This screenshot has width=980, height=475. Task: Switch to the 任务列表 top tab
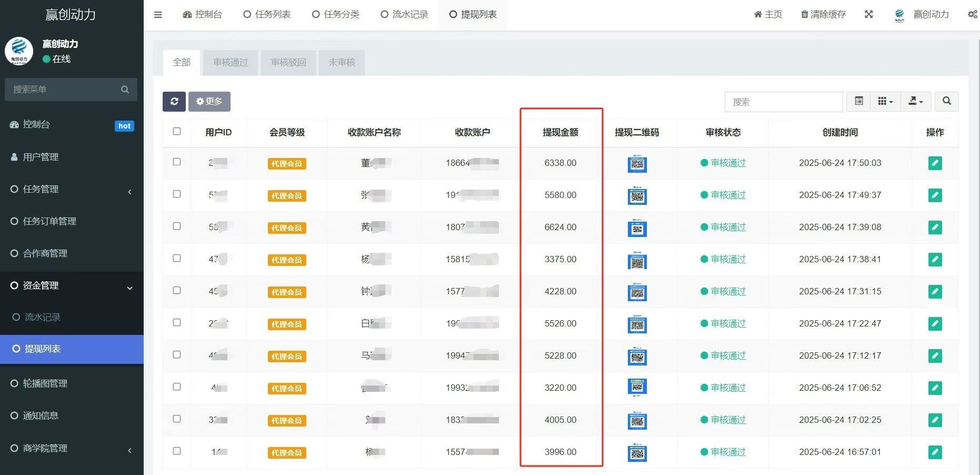click(x=267, y=14)
